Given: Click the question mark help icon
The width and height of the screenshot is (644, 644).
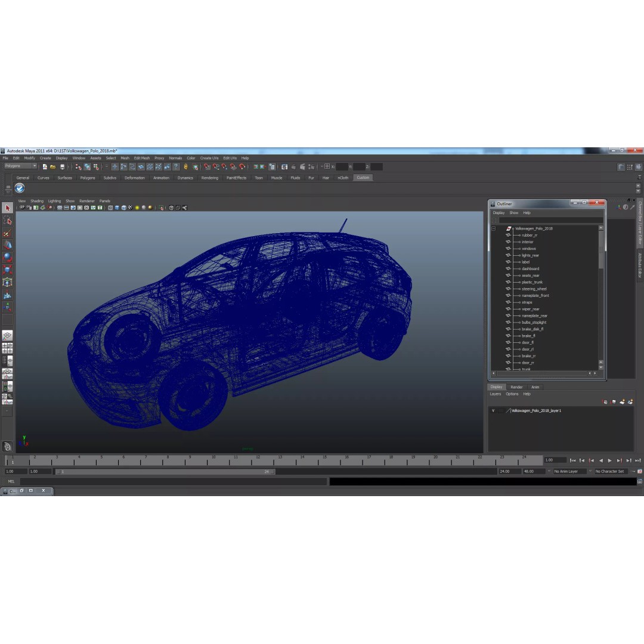Looking at the screenshot, I should click(x=176, y=167).
